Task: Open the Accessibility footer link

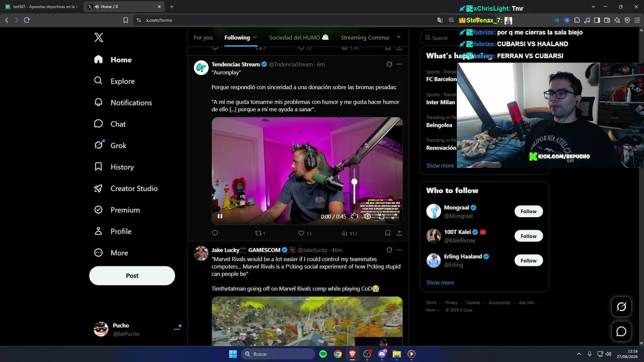Action: [500, 303]
